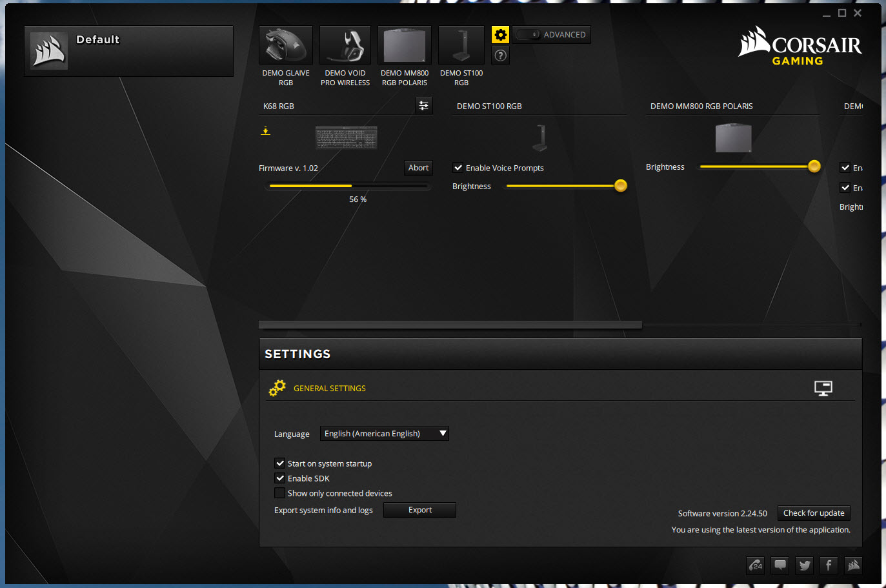Viewport: 886px width, 588px height.
Task: Click the 'Firmware v. 1.02' text
Action: (288, 168)
